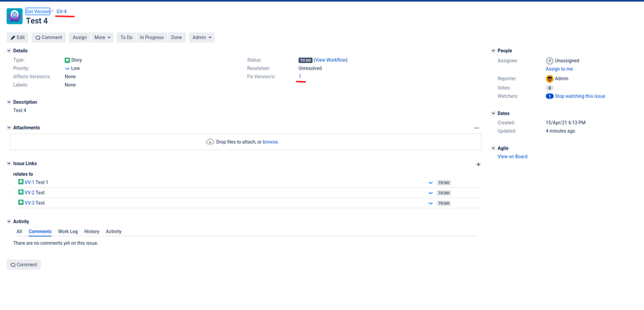Click the votes count badge

(x=549, y=88)
